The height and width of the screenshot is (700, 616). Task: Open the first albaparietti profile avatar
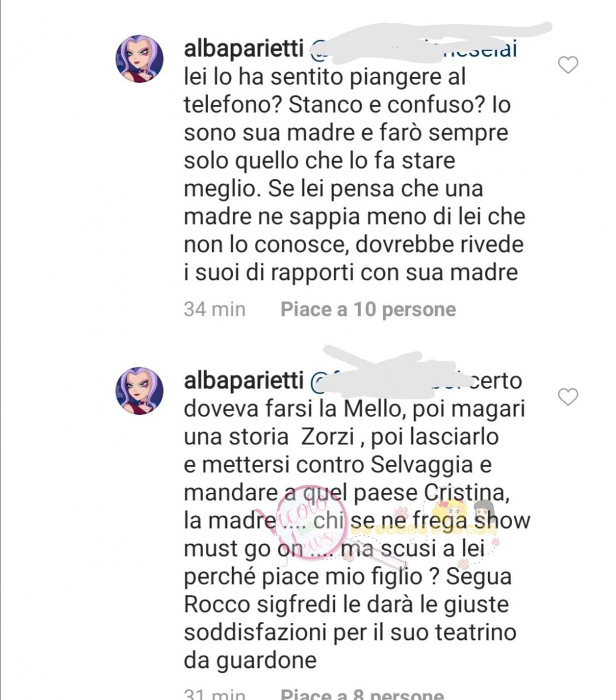[139, 58]
